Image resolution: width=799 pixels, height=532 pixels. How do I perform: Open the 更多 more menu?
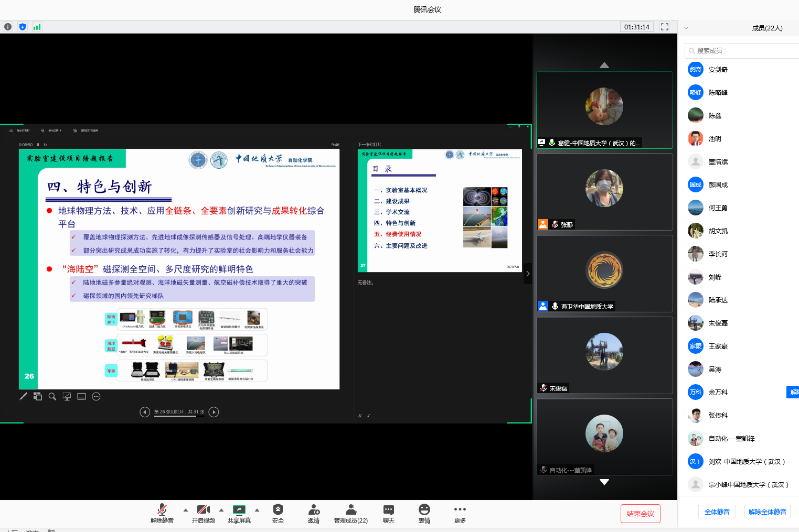point(460,513)
